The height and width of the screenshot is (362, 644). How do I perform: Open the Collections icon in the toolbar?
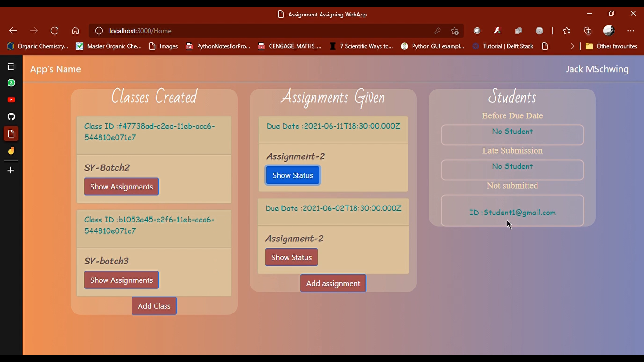tap(587, 30)
